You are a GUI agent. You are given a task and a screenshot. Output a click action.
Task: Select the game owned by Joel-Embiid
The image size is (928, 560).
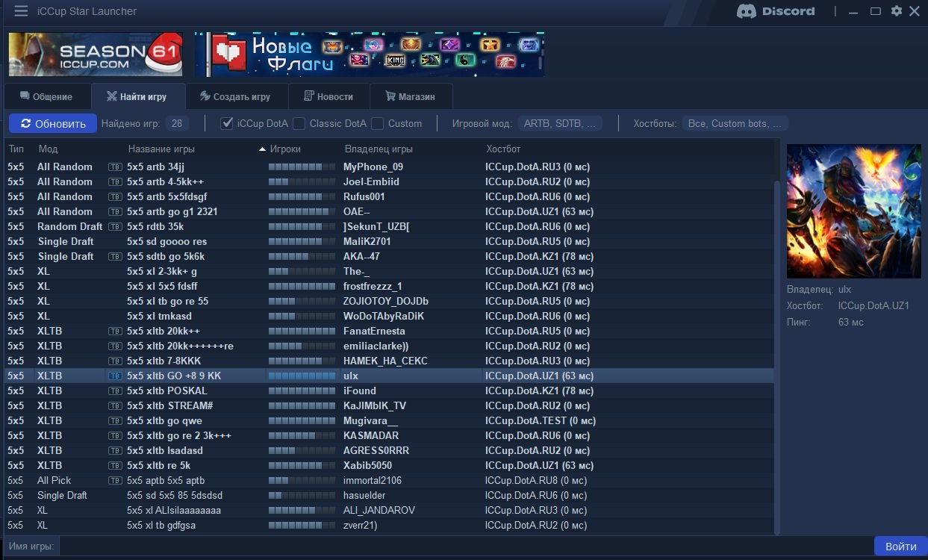(x=389, y=181)
